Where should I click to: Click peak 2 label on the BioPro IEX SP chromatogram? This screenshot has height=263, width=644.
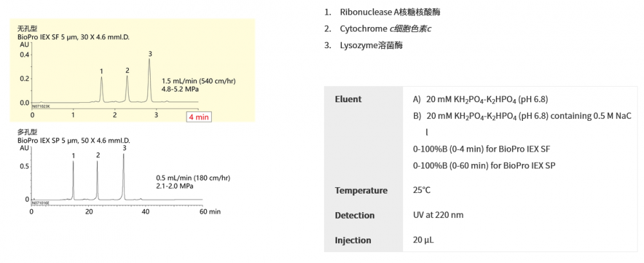[98, 155]
